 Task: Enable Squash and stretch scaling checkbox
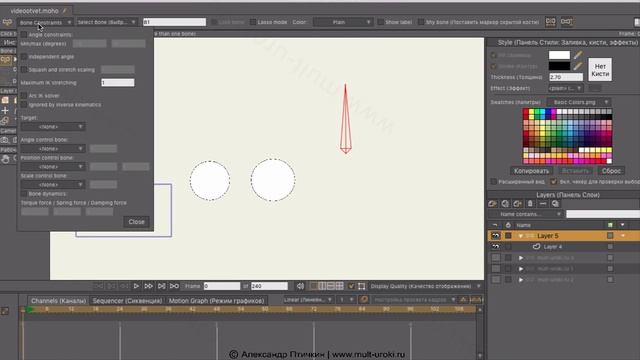pos(24,70)
